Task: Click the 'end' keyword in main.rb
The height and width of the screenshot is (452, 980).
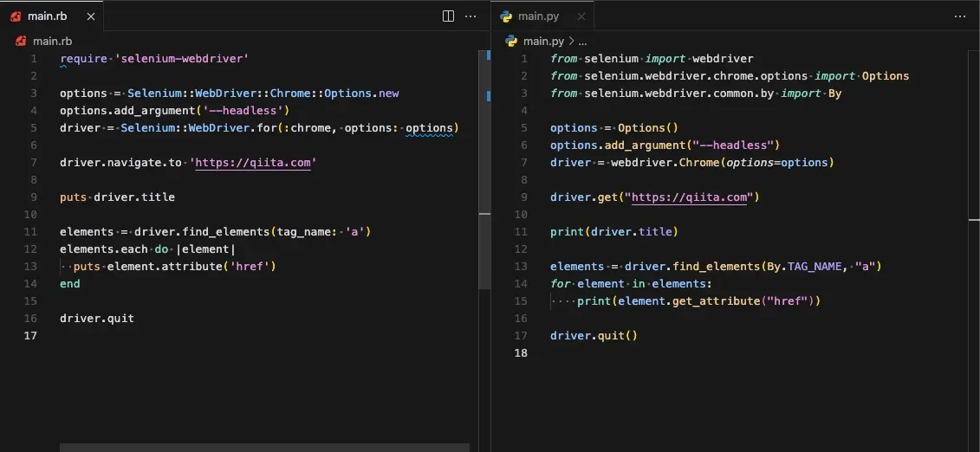Action: tap(70, 284)
